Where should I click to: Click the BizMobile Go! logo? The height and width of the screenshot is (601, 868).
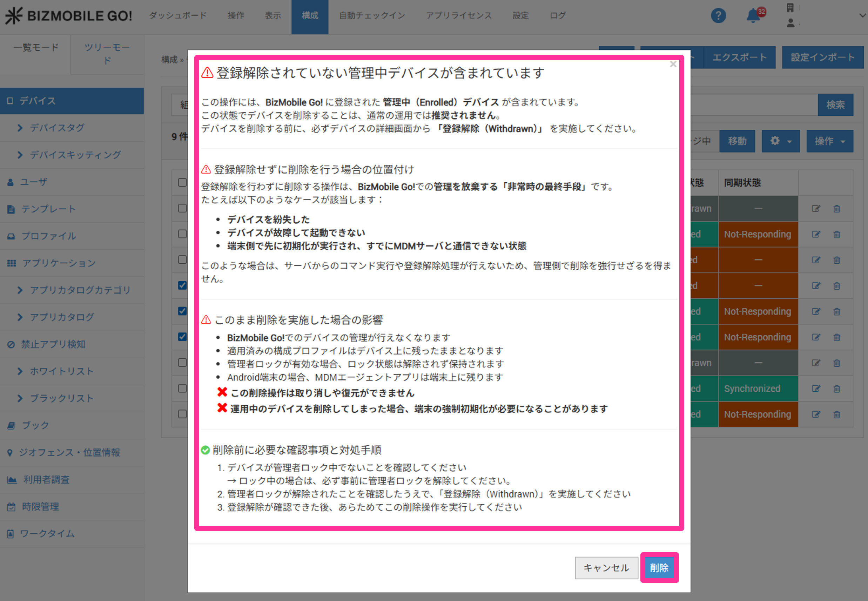(x=69, y=16)
